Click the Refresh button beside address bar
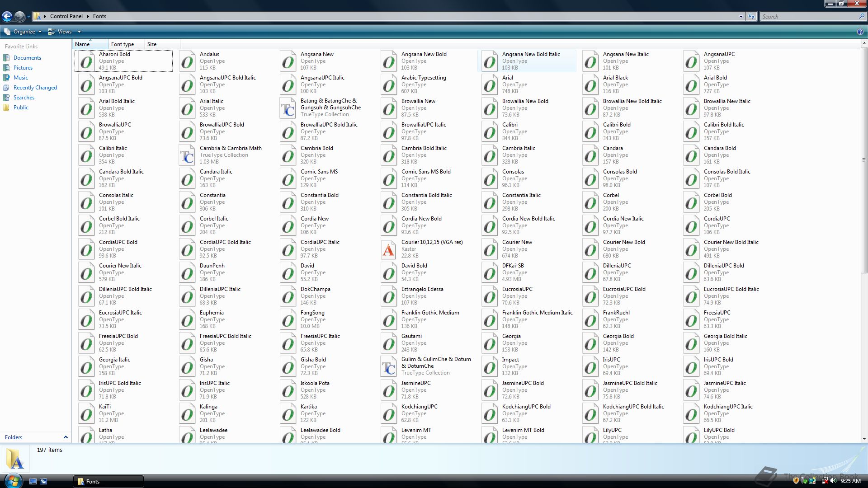Screen dimensions: 868x488 (x=751, y=16)
